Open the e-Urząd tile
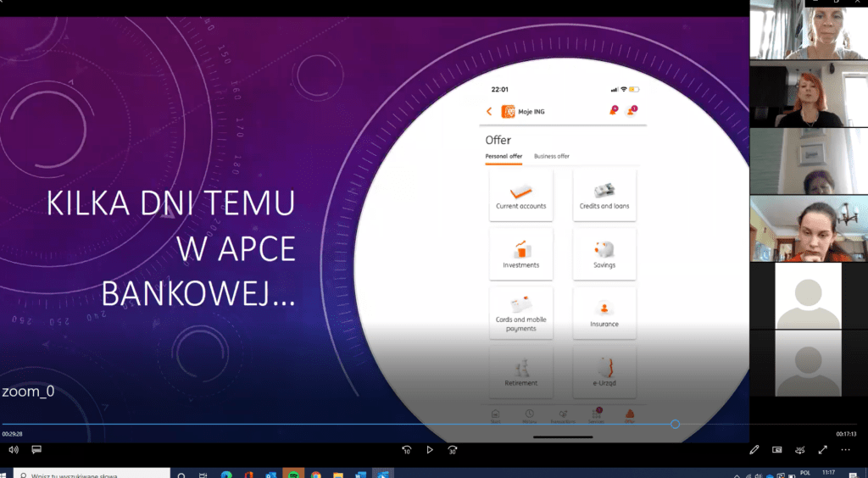The width and height of the screenshot is (868, 478). [x=604, y=372]
